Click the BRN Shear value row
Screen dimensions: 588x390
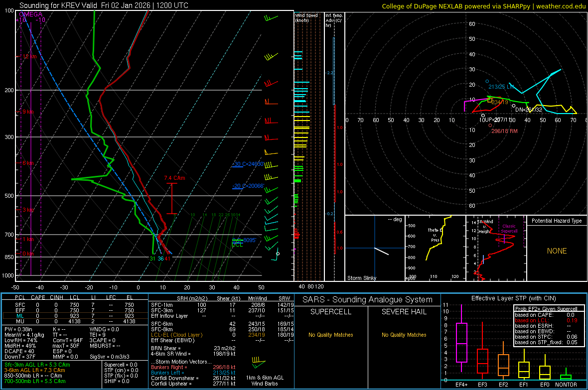tap(193, 348)
